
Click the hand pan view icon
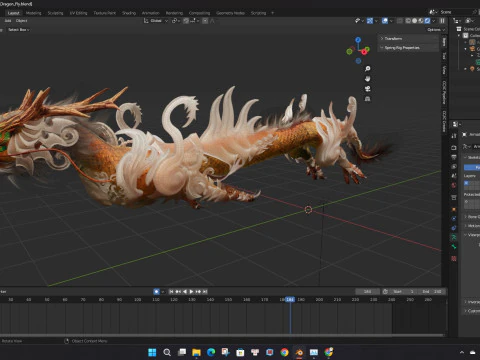point(367,79)
